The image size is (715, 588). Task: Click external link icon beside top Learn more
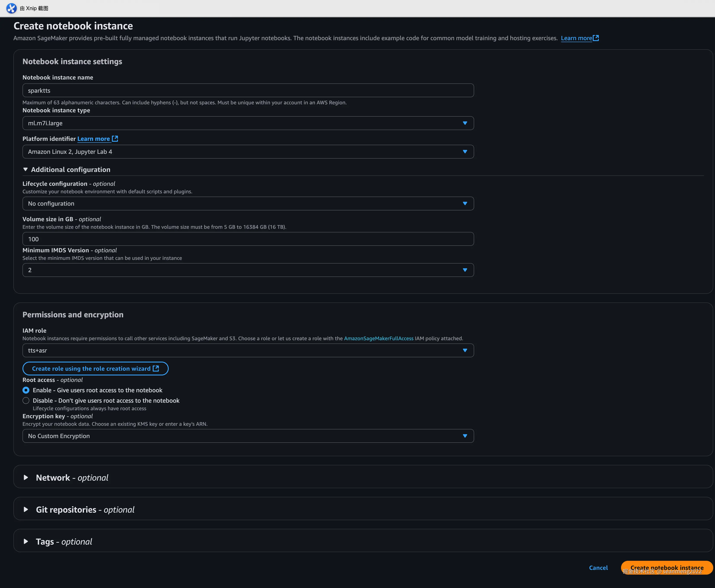click(x=596, y=38)
